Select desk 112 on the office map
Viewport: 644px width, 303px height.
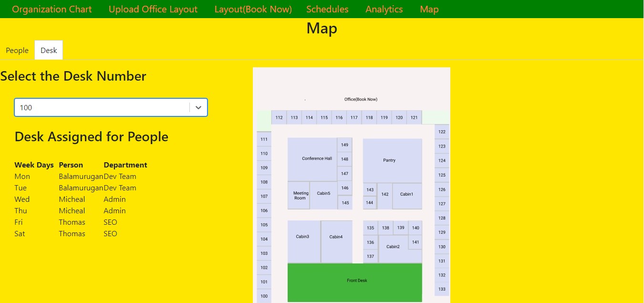(x=279, y=117)
